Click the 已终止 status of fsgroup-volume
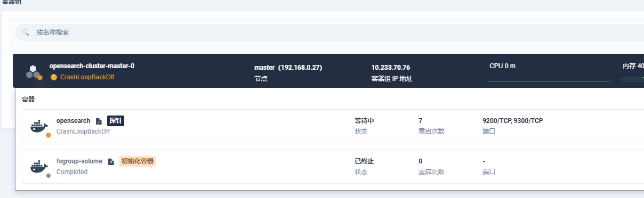The height and width of the screenshot is (198, 644). pos(364,161)
